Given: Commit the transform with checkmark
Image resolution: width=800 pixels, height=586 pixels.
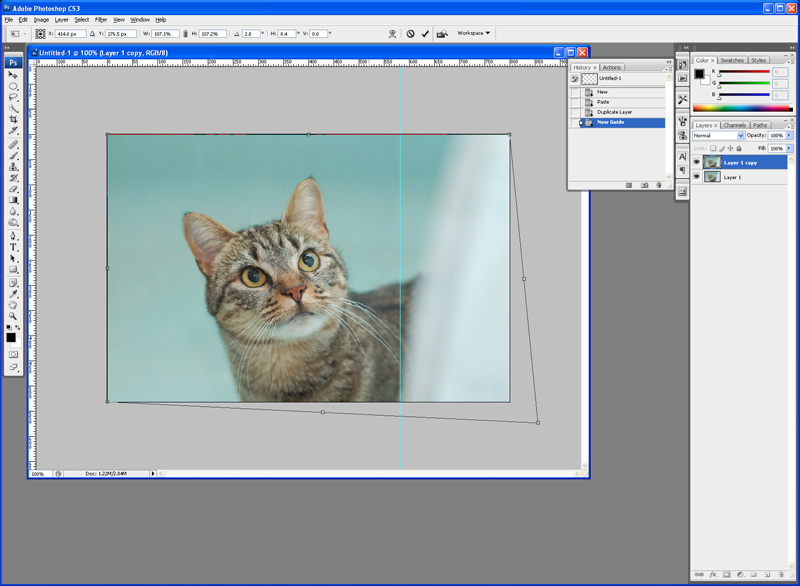Looking at the screenshot, I should pos(425,34).
